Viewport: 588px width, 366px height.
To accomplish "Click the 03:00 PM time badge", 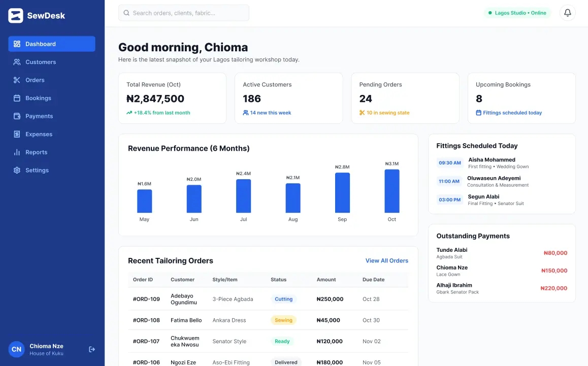I will [x=449, y=199].
